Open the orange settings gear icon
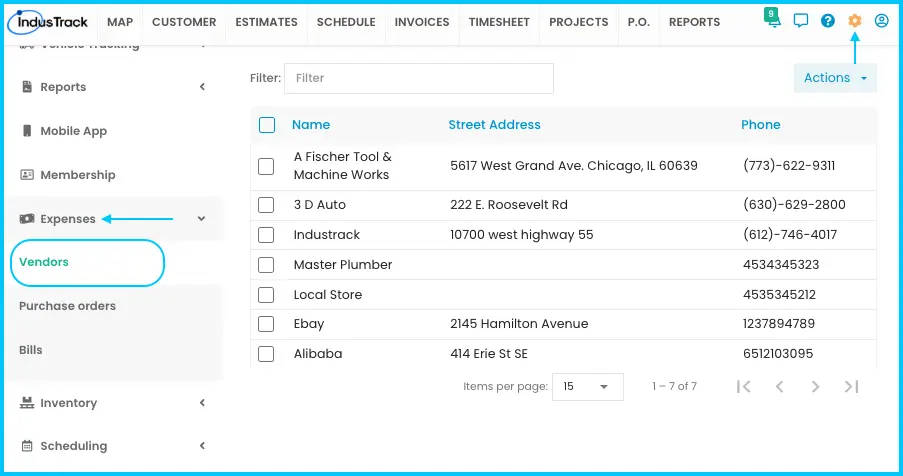The height and width of the screenshot is (476, 903). coord(855,21)
